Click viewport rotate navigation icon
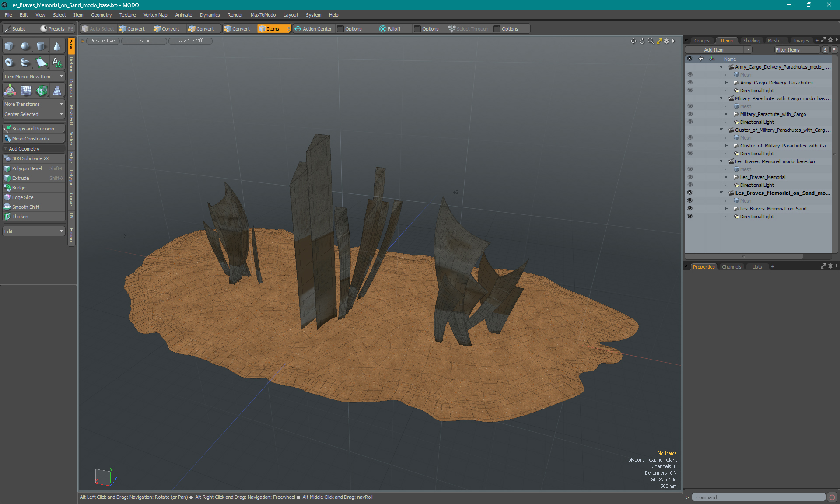The width and height of the screenshot is (840, 504). 642,41
